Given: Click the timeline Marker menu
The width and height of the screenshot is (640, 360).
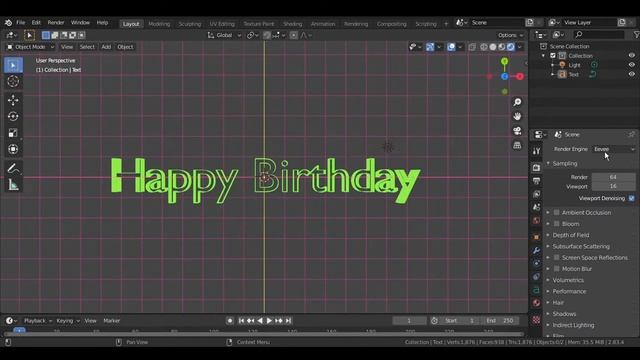Looking at the screenshot, I should [x=111, y=321].
